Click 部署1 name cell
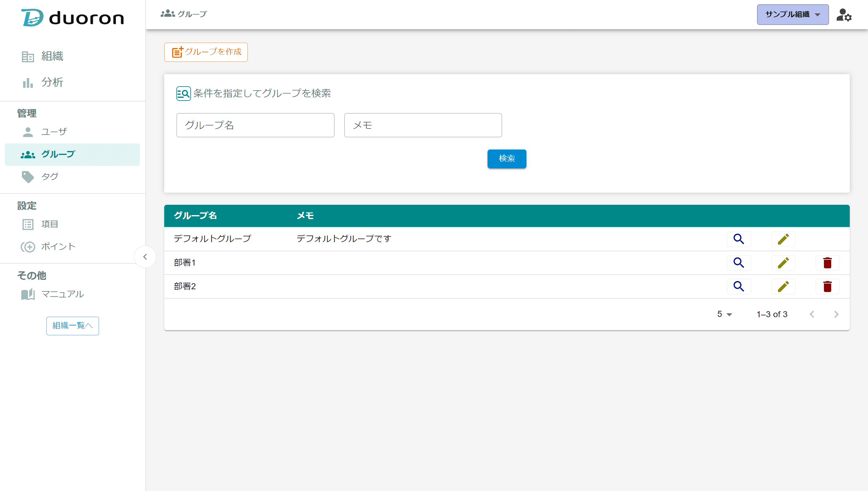This screenshot has height=491, width=868. 185,263
